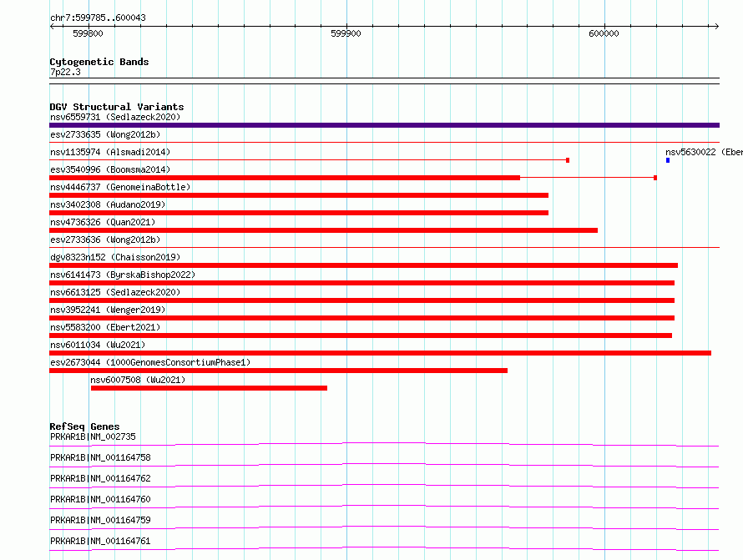Open the DGV Structural Variants track title
743x560 pixels.
click(x=117, y=107)
